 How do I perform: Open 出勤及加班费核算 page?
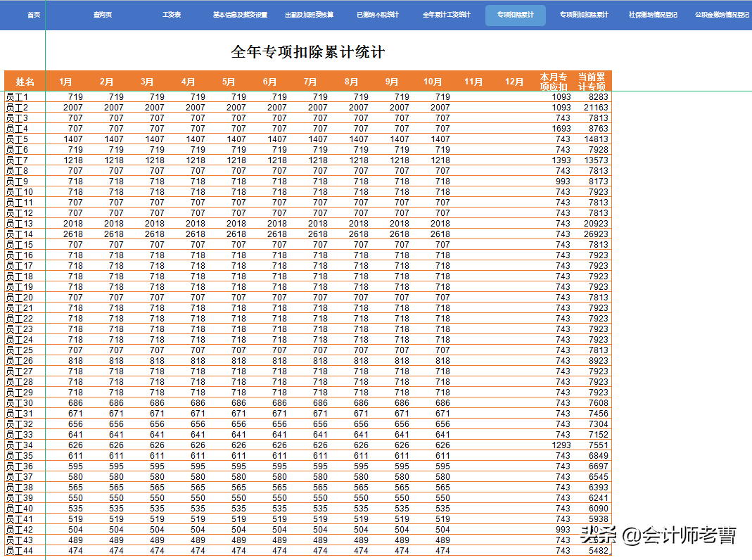click(x=309, y=13)
